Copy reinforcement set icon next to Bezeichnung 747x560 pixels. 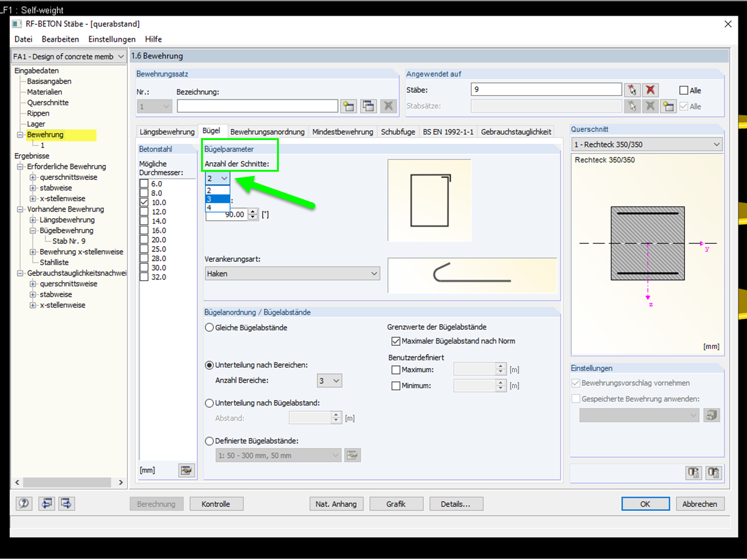coord(369,106)
